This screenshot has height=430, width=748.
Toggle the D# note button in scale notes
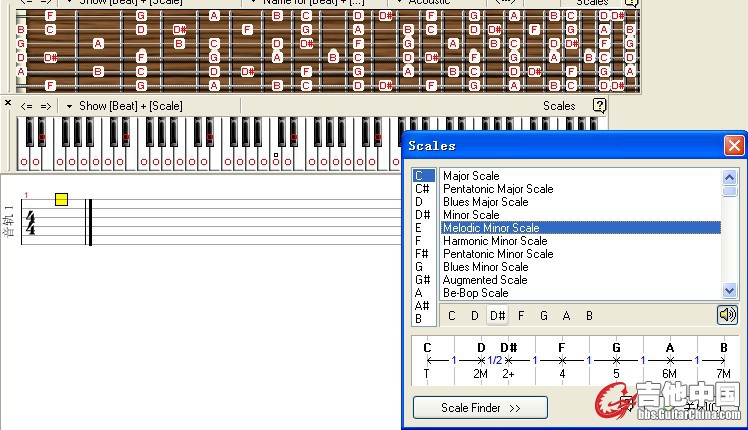[x=497, y=316]
